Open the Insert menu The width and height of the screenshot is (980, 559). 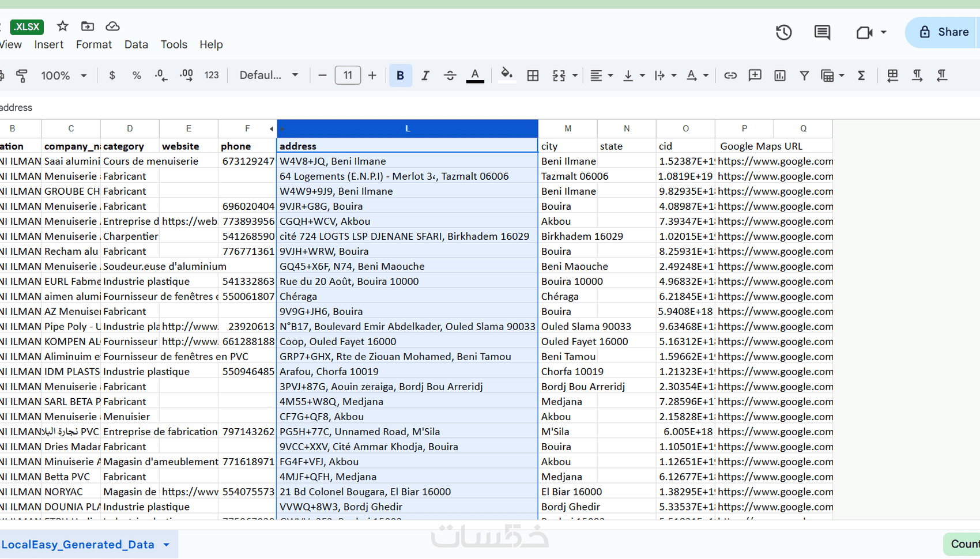(48, 44)
